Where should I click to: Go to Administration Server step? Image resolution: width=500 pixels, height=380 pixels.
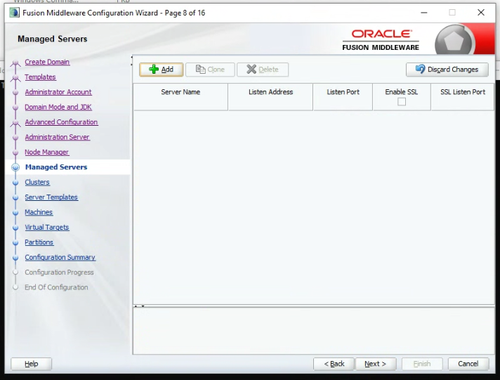[57, 137]
